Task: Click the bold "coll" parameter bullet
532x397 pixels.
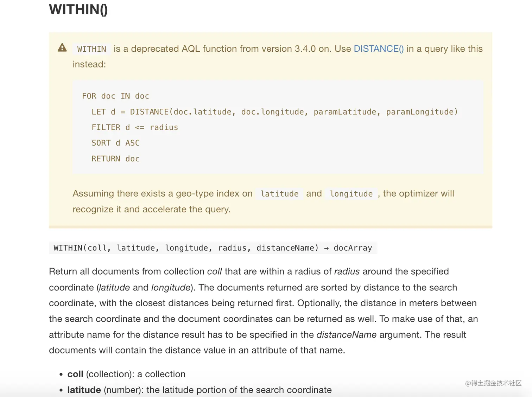Action: tap(75, 374)
